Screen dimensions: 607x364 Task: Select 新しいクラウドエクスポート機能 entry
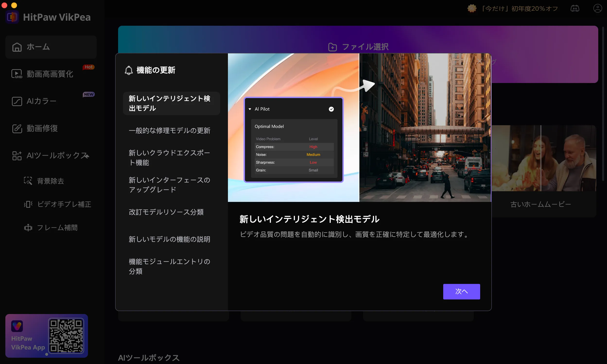click(x=171, y=158)
